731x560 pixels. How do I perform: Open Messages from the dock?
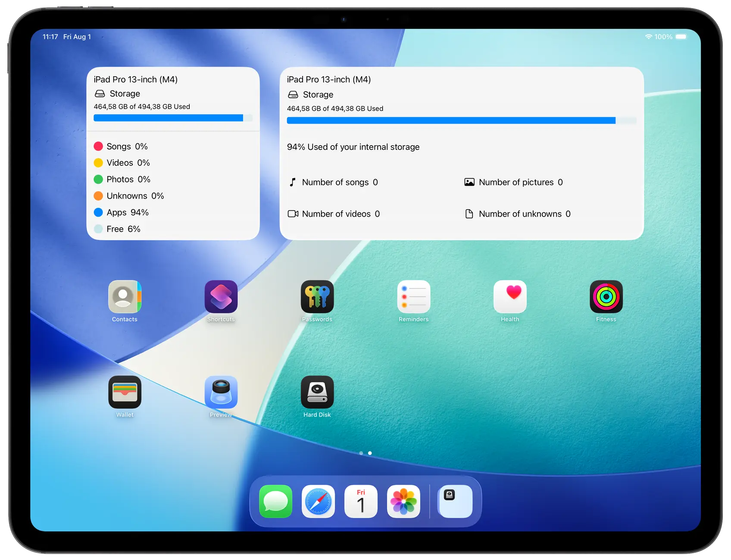coord(275,501)
